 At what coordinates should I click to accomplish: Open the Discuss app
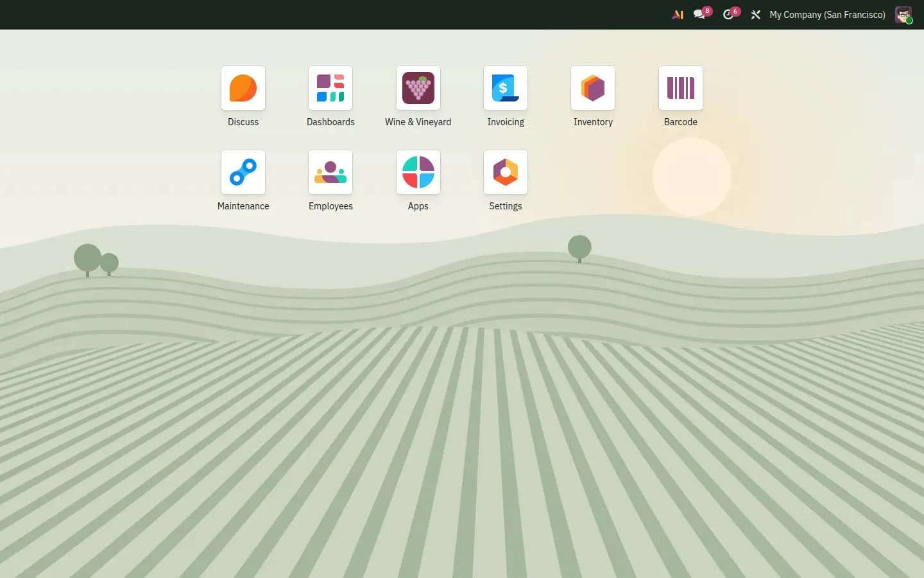(243, 88)
